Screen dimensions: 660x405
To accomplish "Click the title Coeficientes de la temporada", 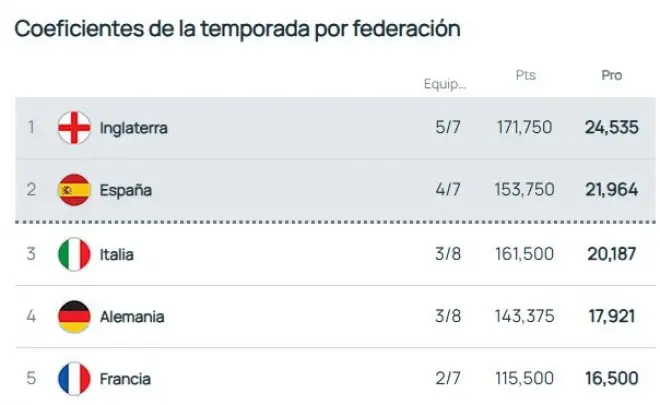I will pos(237,29).
